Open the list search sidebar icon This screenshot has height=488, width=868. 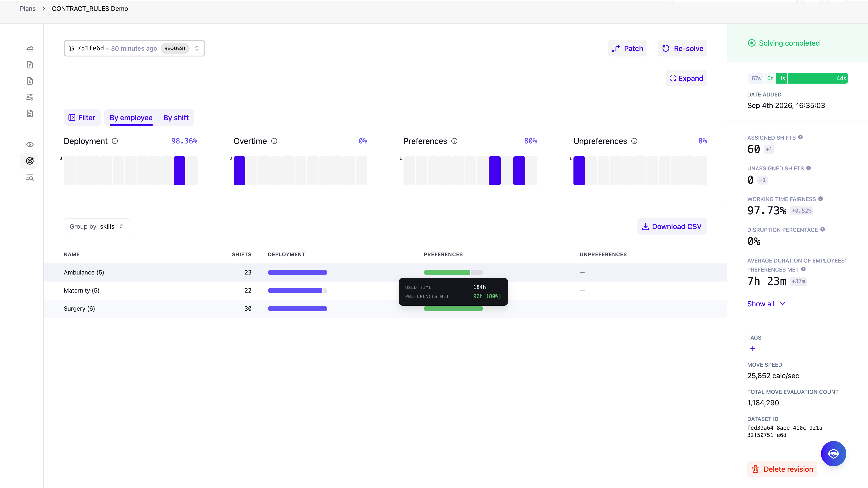pos(30,178)
